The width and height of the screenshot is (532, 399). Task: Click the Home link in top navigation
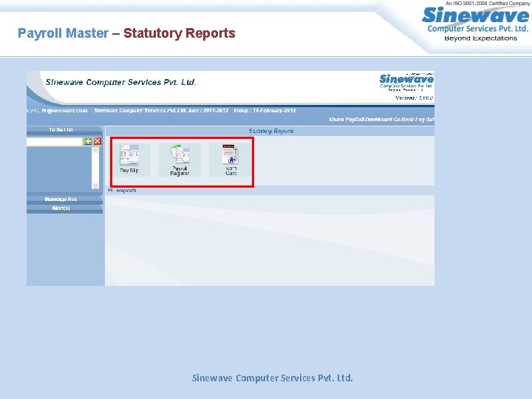tap(337, 120)
